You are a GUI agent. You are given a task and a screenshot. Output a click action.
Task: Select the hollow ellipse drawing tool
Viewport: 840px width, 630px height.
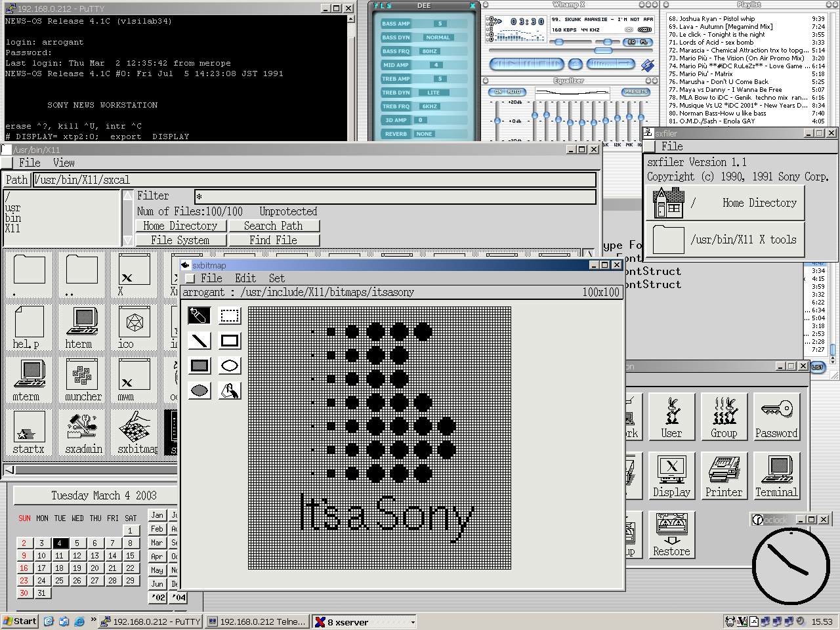[230, 366]
